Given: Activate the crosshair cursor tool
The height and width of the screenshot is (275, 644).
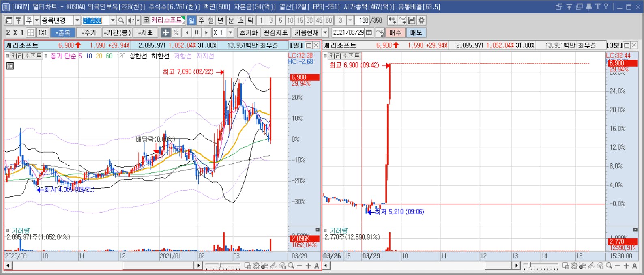Looking at the screenshot, I should tap(165, 32).
